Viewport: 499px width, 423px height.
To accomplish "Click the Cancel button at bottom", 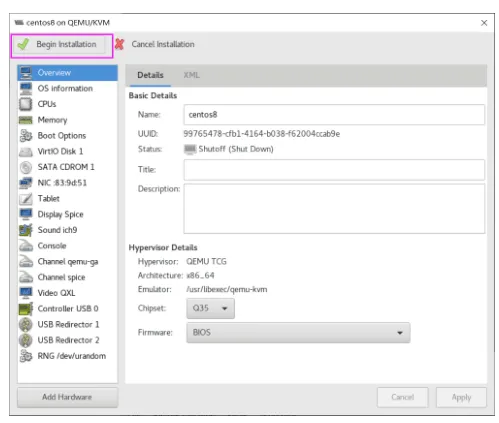I will pyautogui.click(x=403, y=397).
